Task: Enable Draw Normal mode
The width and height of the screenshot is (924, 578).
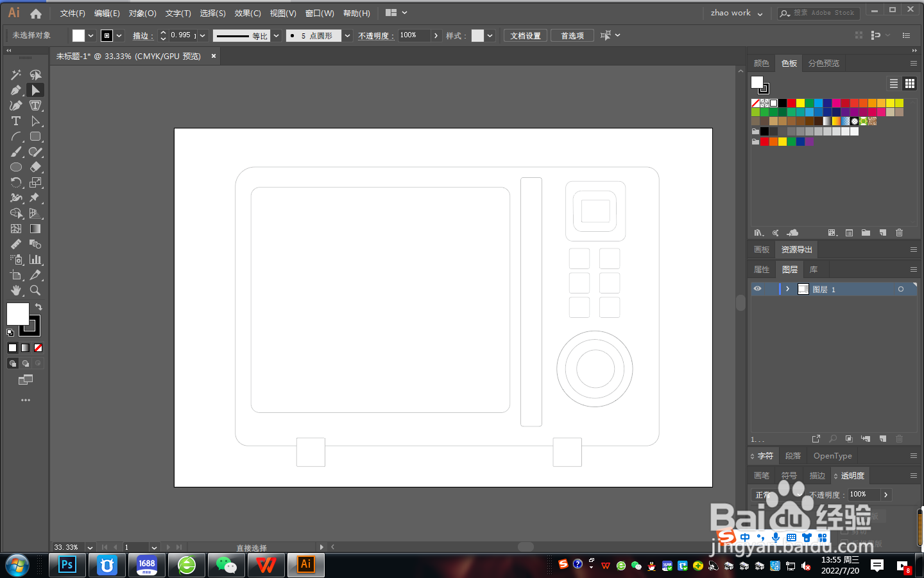Action: (x=12, y=363)
